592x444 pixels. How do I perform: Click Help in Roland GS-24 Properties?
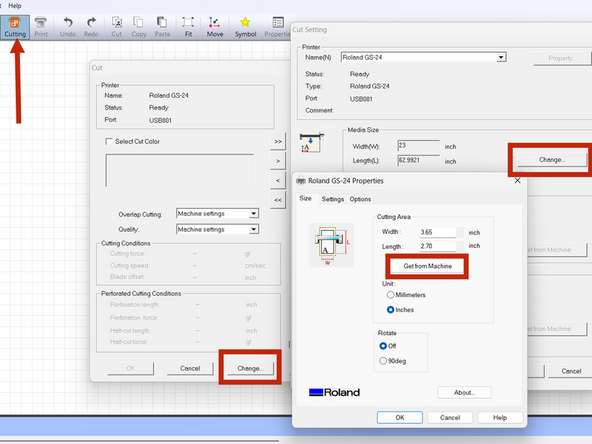(500, 418)
